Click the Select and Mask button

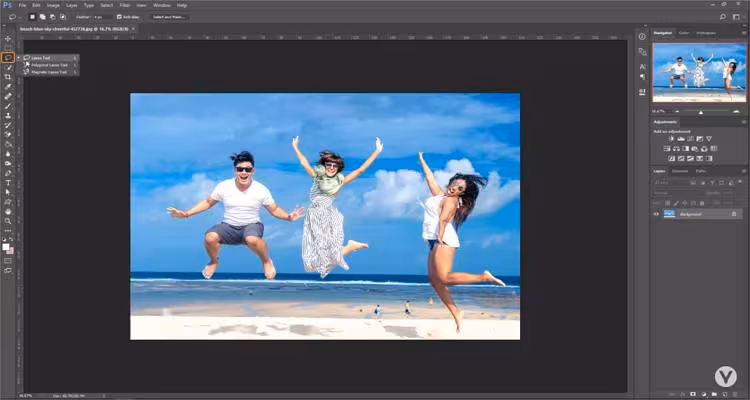click(x=168, y=17)
